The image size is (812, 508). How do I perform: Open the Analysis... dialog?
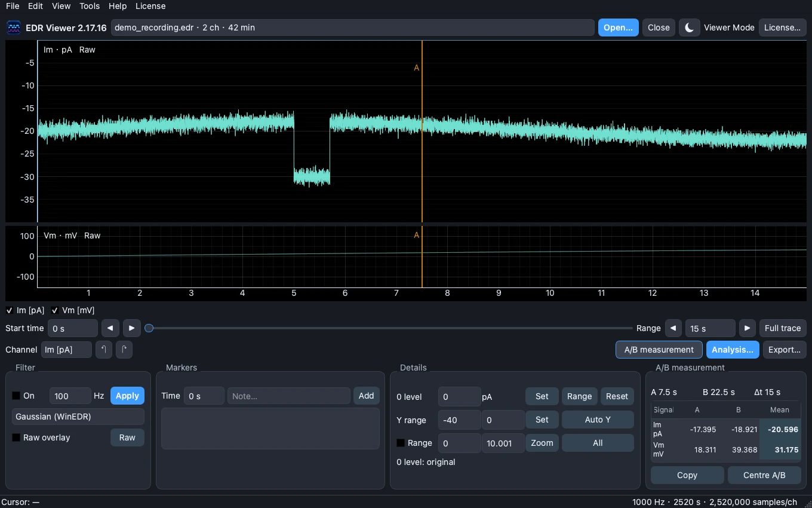pos(733,350)
